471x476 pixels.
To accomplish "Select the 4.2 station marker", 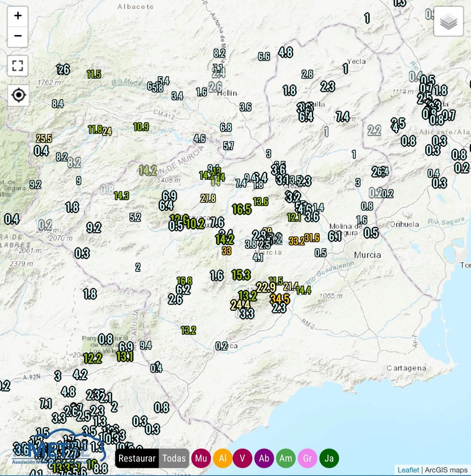I will (80, 375).
